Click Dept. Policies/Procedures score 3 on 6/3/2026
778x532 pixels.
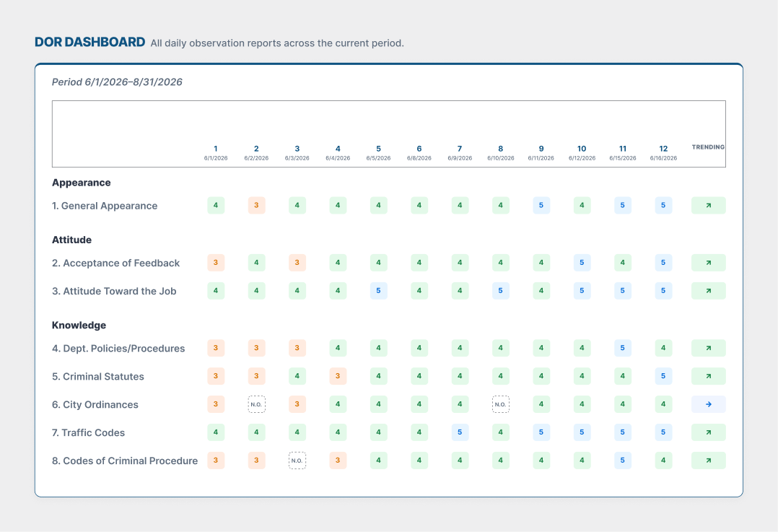[297, 348]
